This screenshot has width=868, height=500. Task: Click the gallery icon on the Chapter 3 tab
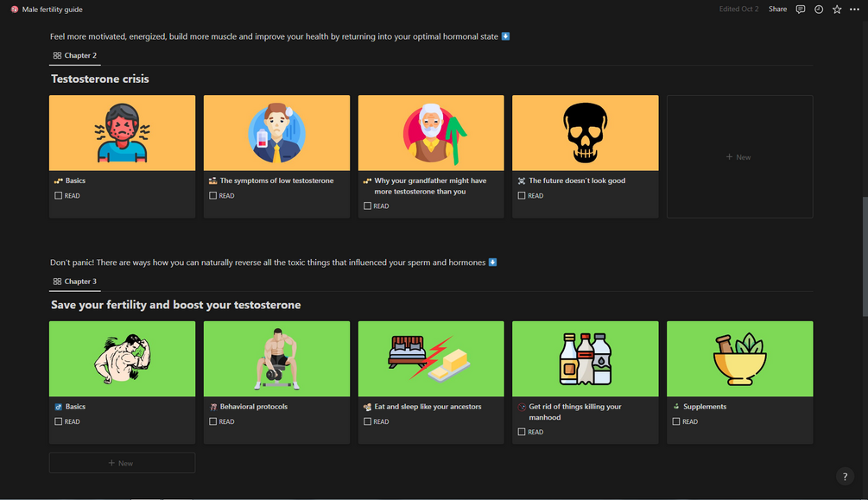tap(57, 282)
